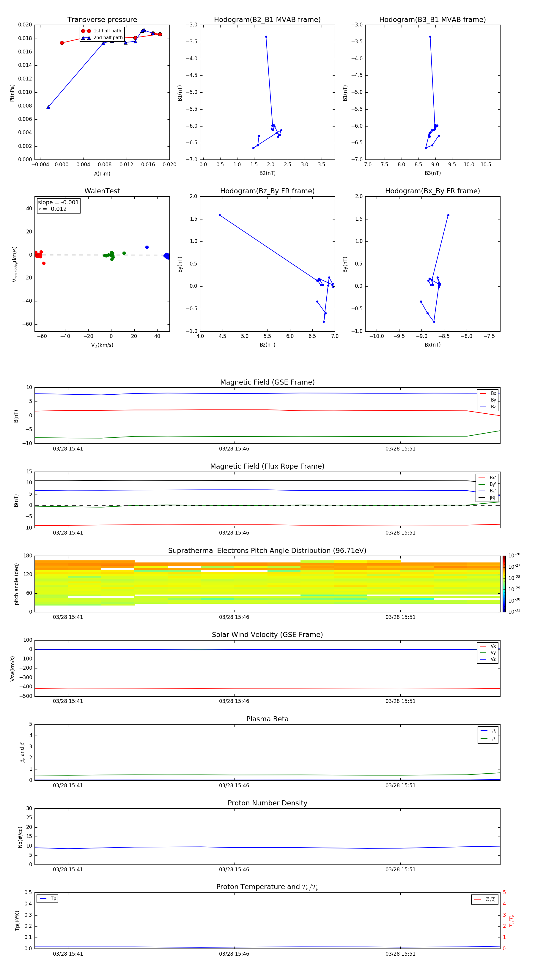Viewport: 535px width, 980px height.
Task: Click '03/28 15:41' tick under Proton Number Density
Action: coord(68,869)
